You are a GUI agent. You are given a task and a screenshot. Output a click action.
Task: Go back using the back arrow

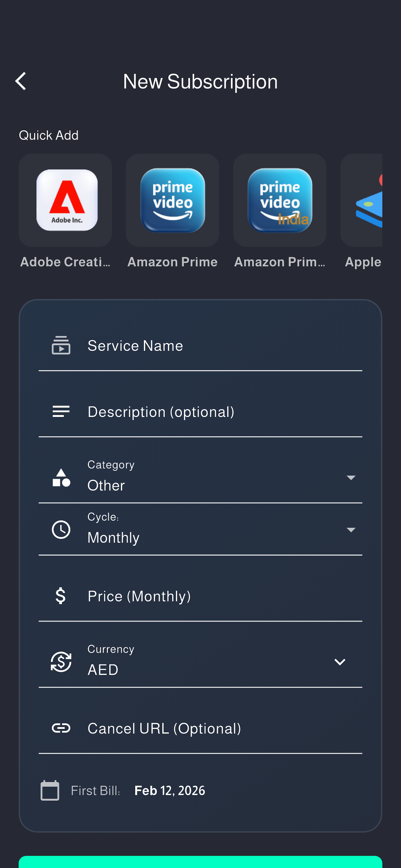21,81
